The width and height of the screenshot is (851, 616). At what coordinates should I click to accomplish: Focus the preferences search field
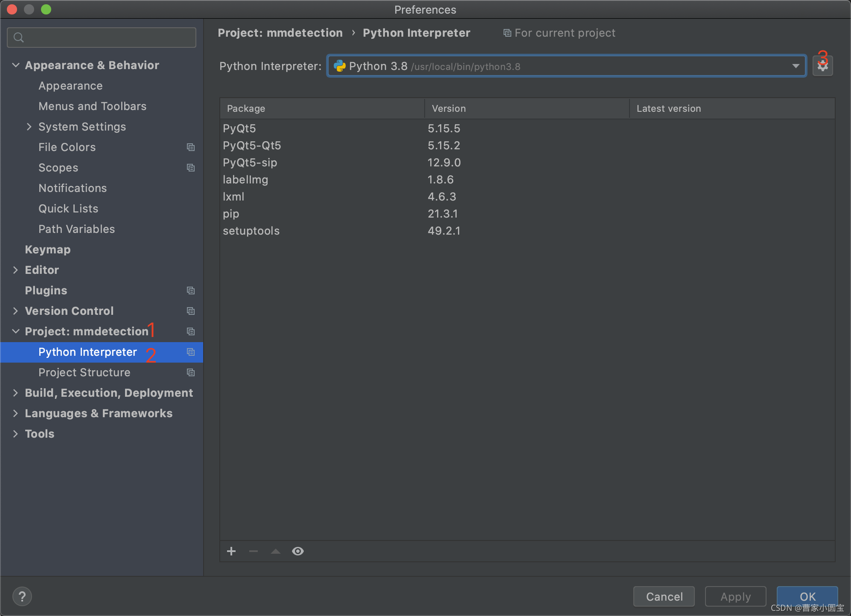[102, 38]
